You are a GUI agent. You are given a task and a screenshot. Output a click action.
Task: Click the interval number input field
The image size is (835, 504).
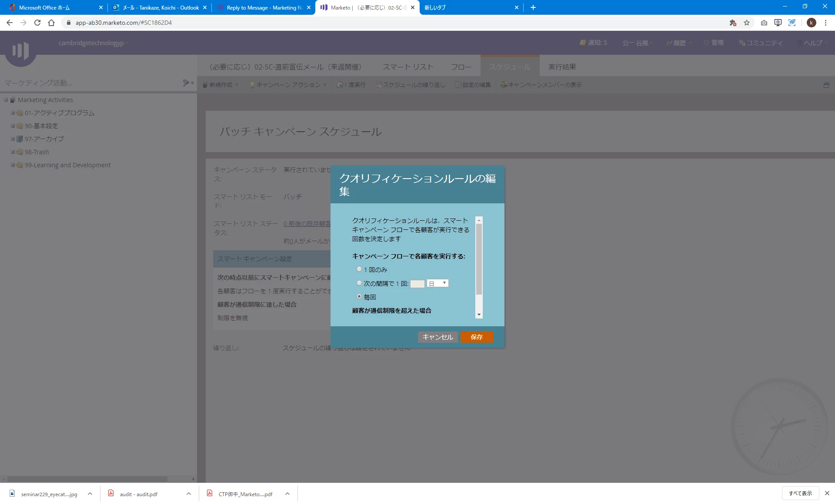pos(417,284)
